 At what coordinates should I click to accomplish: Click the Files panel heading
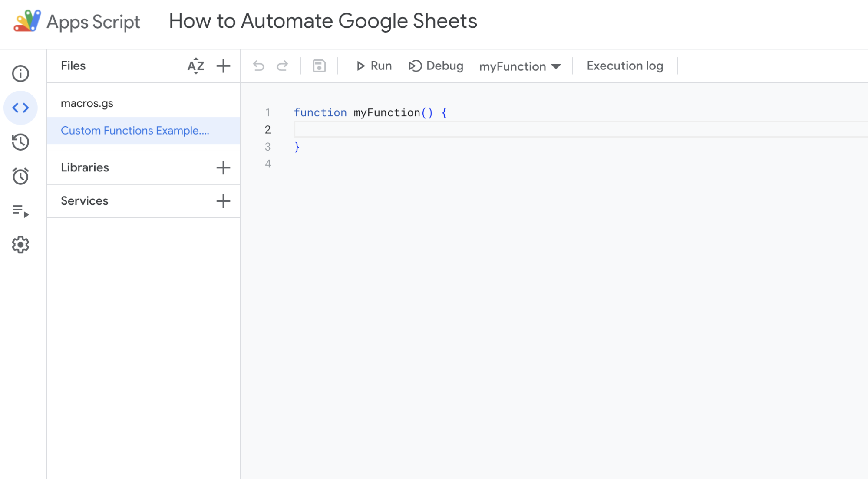73,66
